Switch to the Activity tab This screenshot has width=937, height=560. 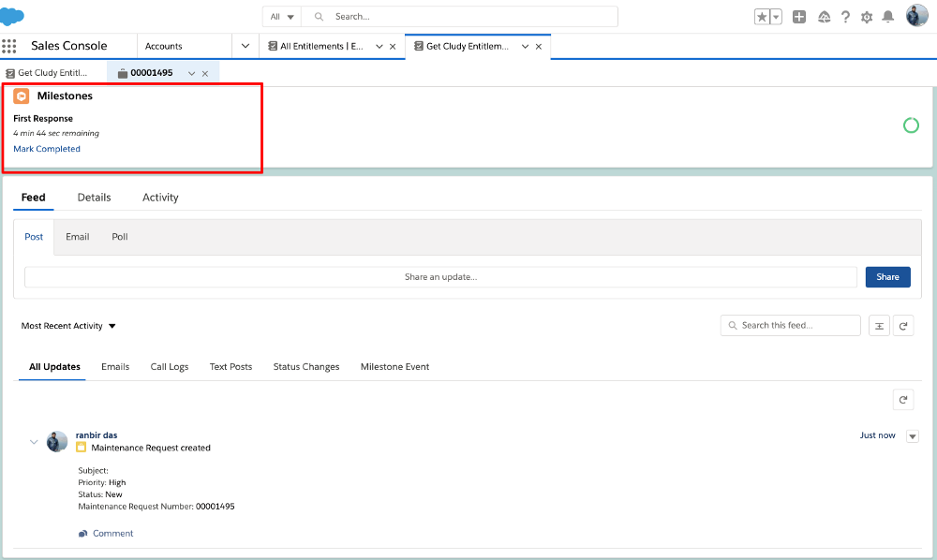pyautogui.click(x=160, y=198)
